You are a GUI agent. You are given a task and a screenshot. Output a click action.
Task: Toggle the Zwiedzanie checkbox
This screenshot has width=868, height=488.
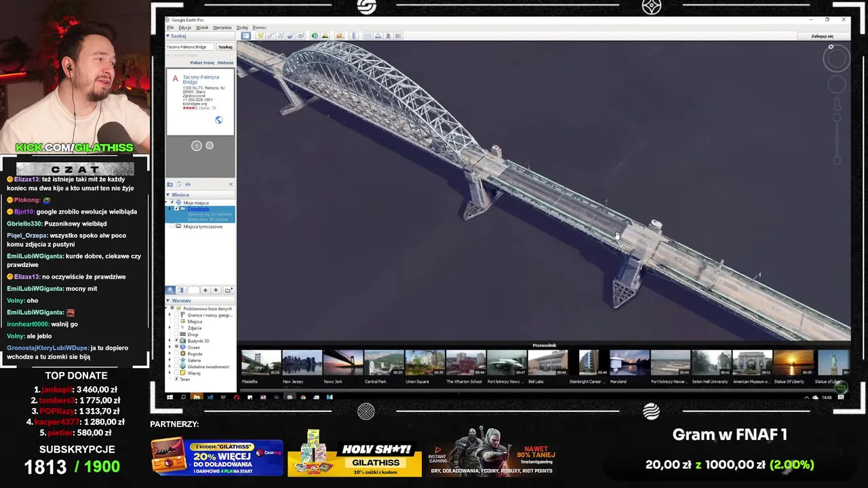[176, 208]
